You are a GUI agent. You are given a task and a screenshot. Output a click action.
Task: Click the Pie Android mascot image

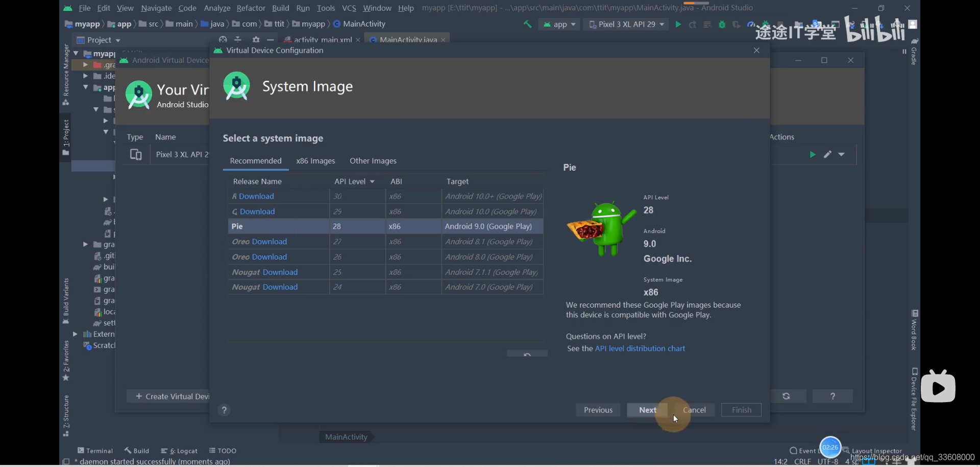[x=601, y=228]
